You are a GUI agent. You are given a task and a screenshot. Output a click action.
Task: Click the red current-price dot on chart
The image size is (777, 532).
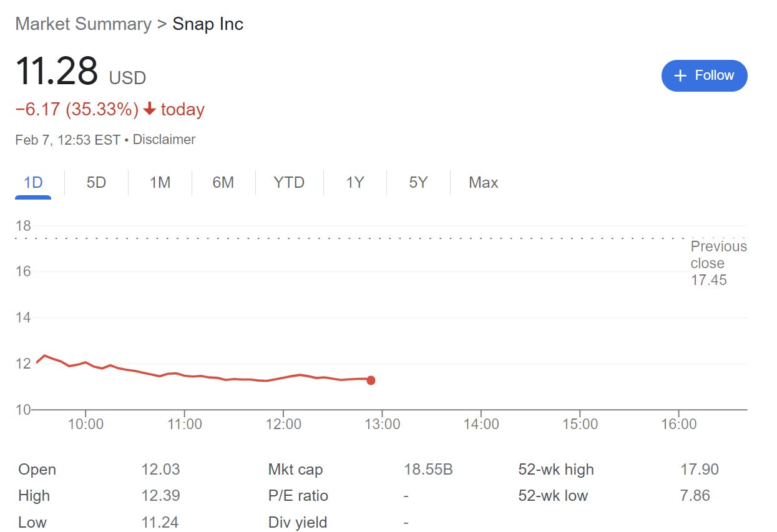click(371, 380)
